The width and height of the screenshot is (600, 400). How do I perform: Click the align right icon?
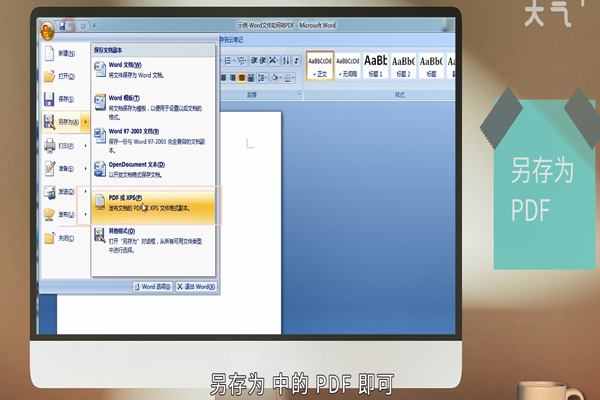tap(232, 78)
